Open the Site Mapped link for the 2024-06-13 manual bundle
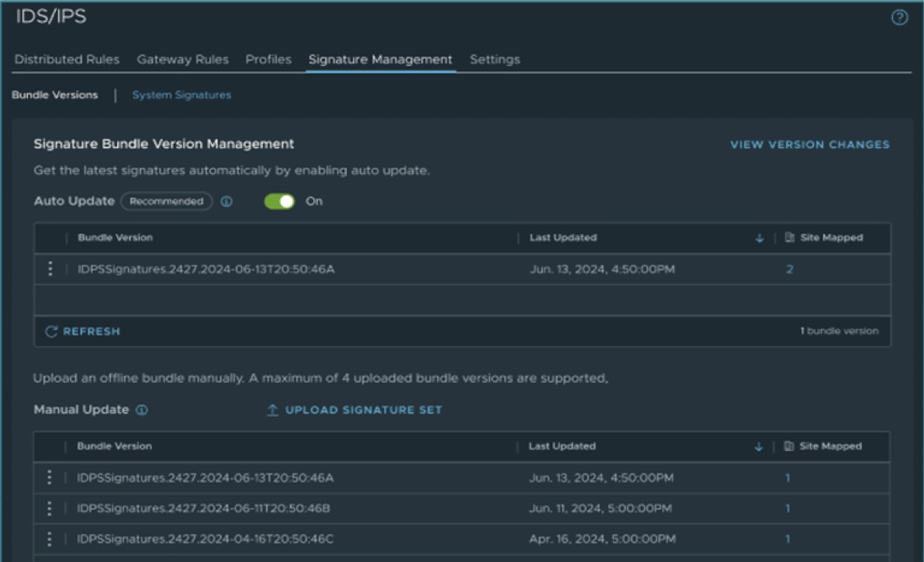The height and width of the screenshot is (562, 924). 787,478
